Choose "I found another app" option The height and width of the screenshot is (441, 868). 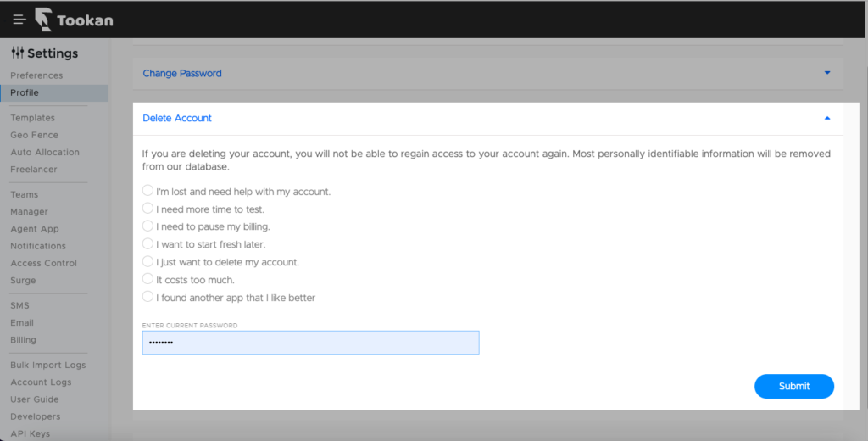coord(147,296)
